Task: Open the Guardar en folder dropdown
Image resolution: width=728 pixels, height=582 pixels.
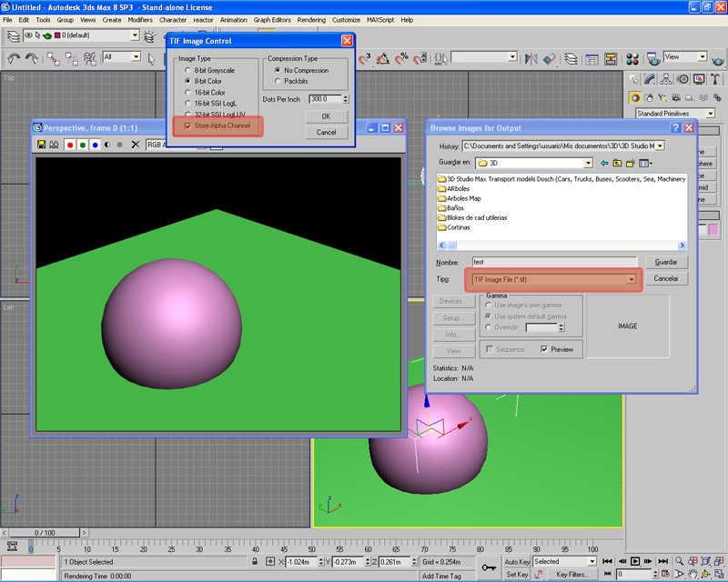Action: pos(588,163)
